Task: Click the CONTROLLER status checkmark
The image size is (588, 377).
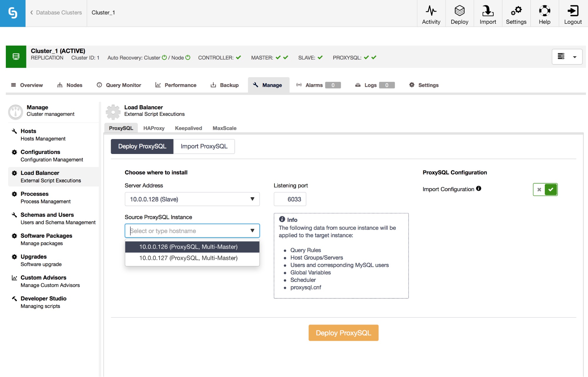Action: [238, 57]
